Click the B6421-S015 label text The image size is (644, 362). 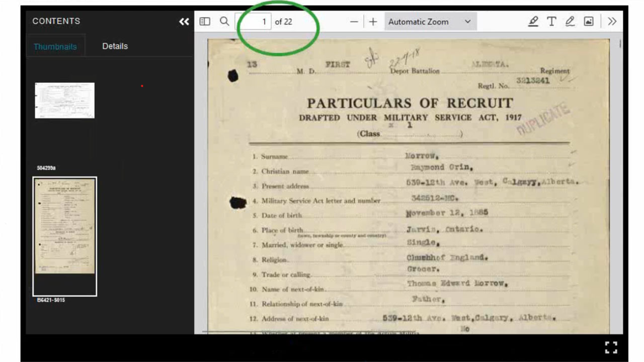(51, 300)
